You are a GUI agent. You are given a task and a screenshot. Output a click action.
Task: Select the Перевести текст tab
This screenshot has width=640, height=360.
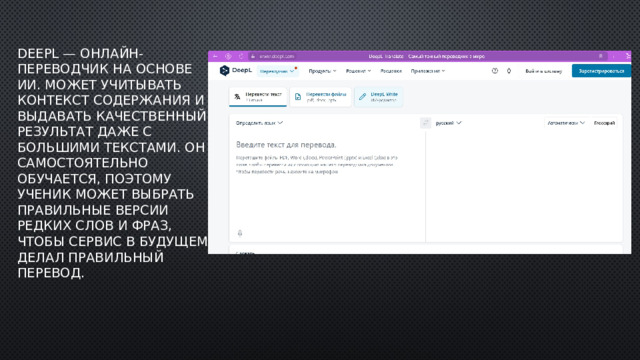pos(258,97)
